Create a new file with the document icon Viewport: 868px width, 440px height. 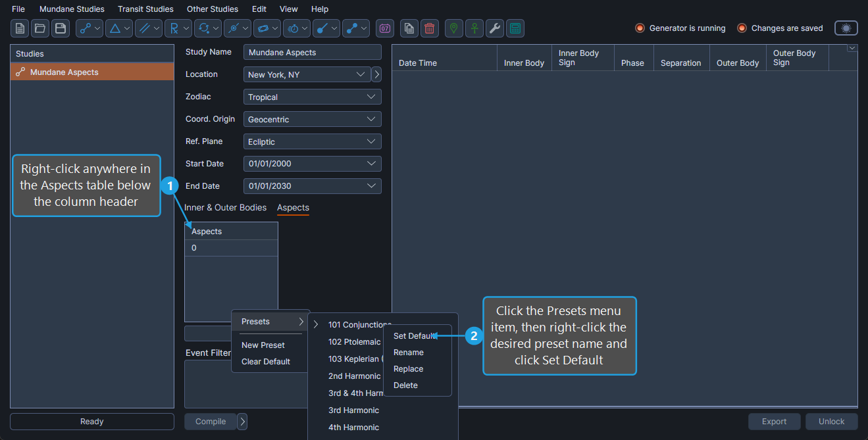click(20, 28)
